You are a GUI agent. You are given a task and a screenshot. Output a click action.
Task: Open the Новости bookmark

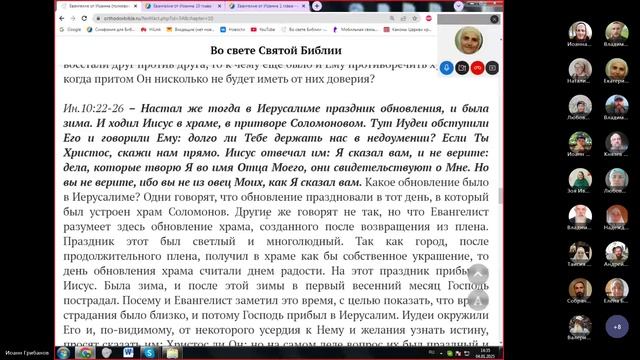point(233,29)
